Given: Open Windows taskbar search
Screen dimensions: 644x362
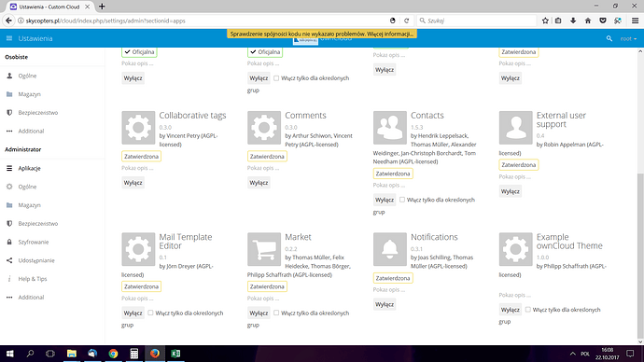Looking at the screenshot, I should point(30,354).
